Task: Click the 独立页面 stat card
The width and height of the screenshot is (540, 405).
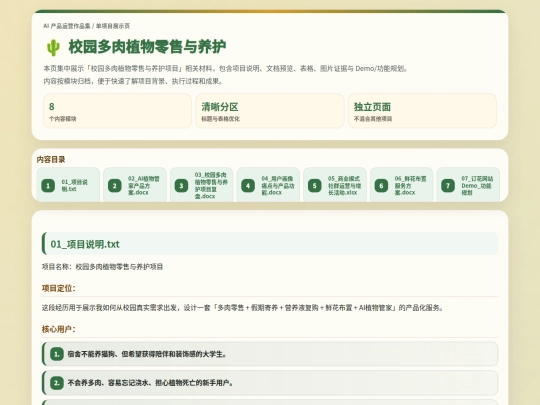Action: click(423, 111)
